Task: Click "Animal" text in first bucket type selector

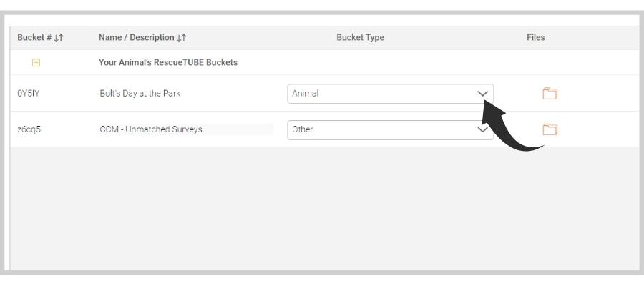Action: click(x=305, y=94)
